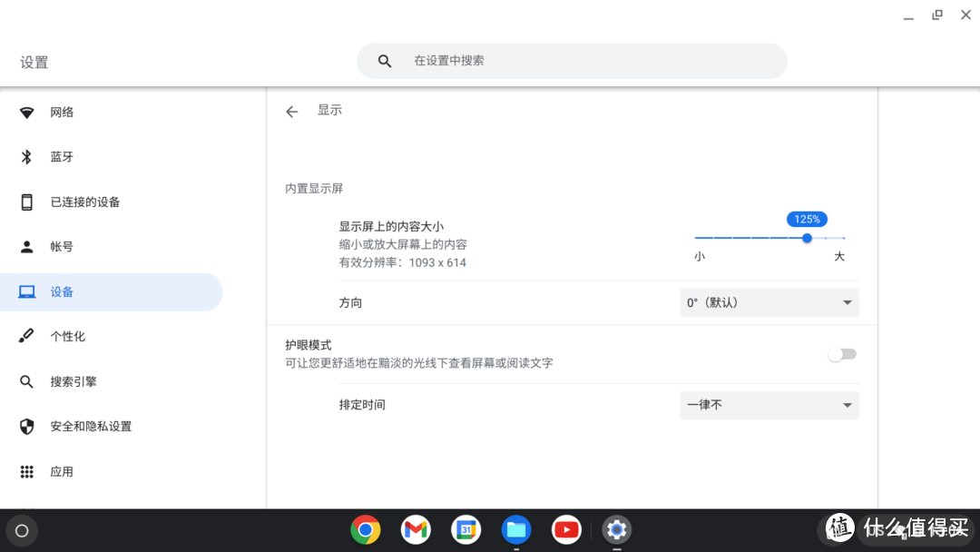Click the 帐号 (Accounts) person icon

coord(27,246)
